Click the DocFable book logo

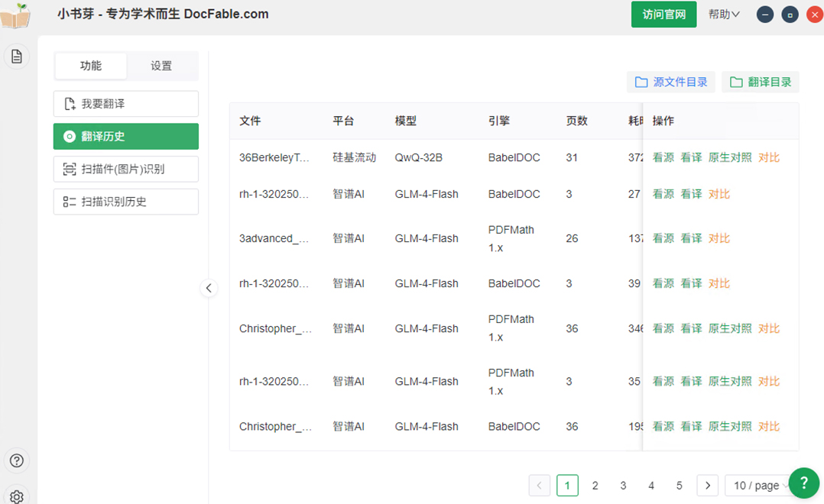(x=15, y=15)
